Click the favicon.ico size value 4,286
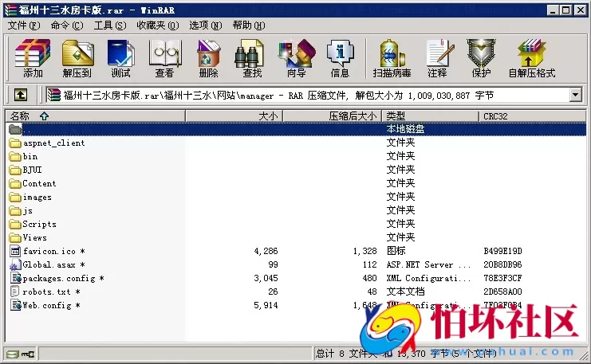 [266, 251]
